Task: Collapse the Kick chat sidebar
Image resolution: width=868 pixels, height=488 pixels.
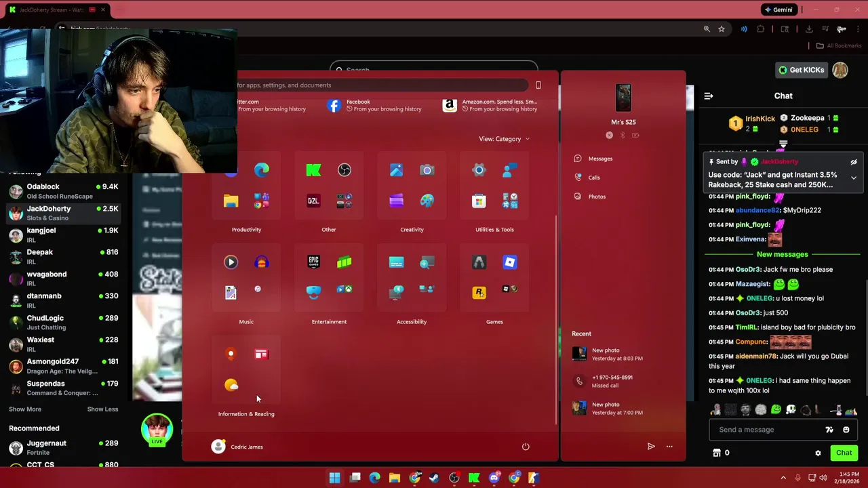Action: (x=709, y=96)
